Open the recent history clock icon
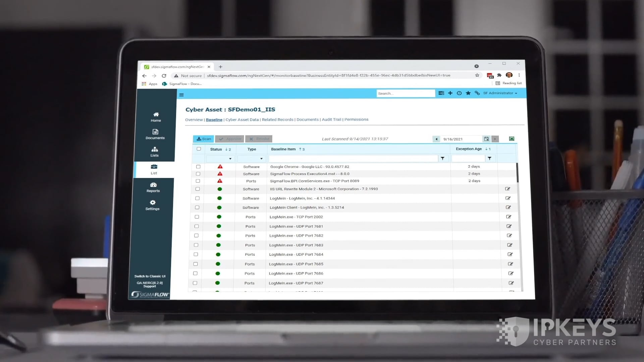644x362 pixels. [459, 93]
